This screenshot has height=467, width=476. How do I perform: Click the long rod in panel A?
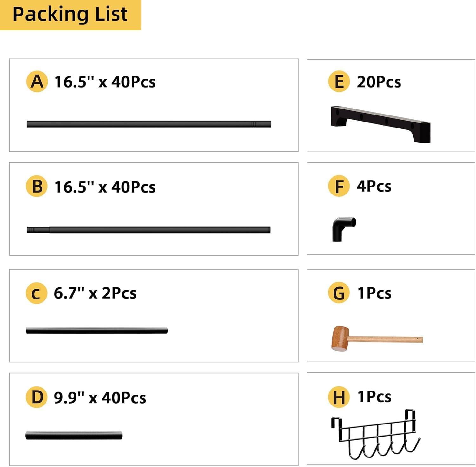point(149,124)
